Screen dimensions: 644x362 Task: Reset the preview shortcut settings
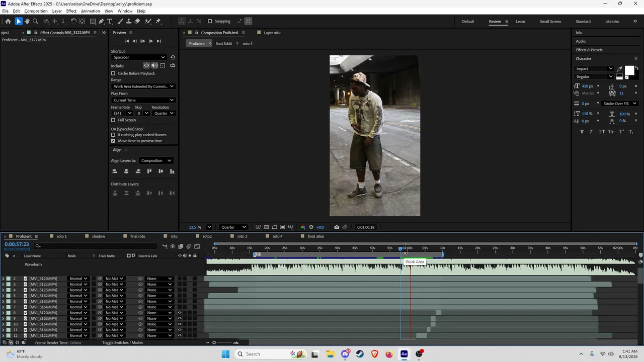tap(173, 57)
